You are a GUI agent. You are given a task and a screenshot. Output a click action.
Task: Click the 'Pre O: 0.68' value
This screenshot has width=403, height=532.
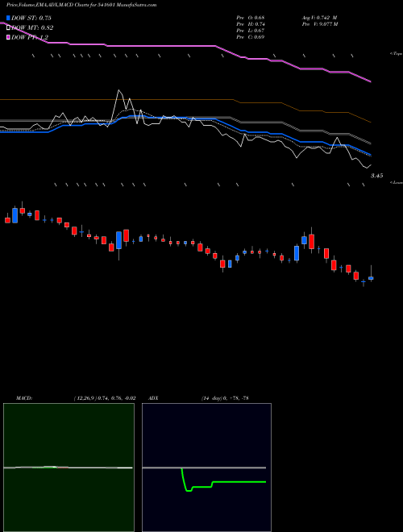click(251, 18)
